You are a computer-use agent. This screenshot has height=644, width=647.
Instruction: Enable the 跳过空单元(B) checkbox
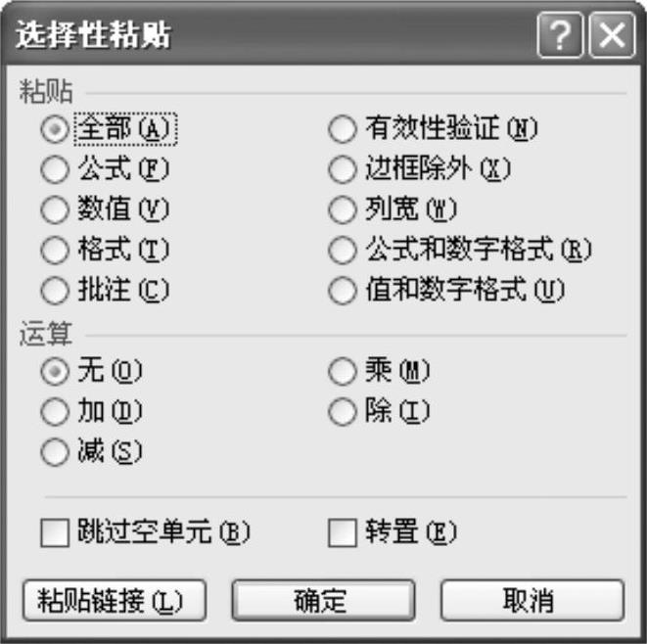coord(55,532)
